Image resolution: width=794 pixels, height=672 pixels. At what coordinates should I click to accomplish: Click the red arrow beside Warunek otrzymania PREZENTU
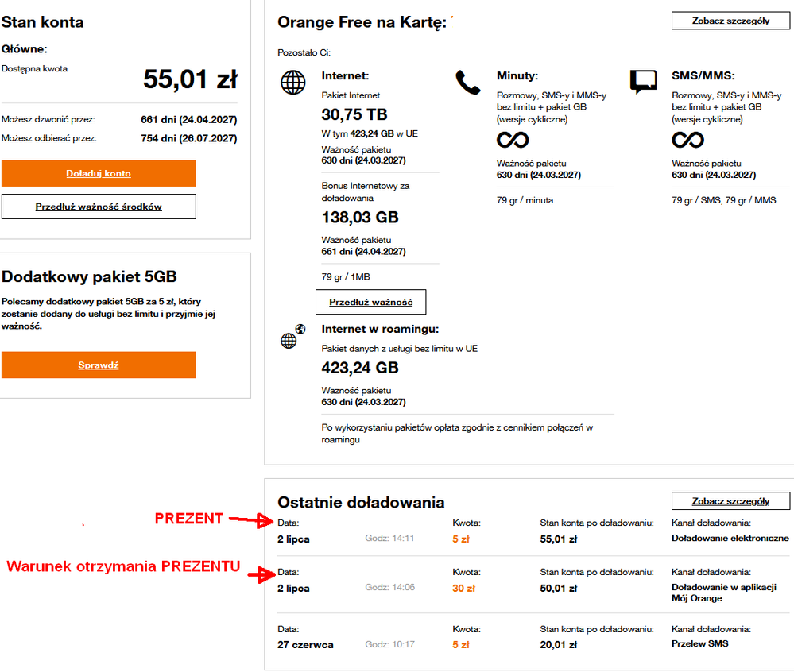tap(261, 573)
